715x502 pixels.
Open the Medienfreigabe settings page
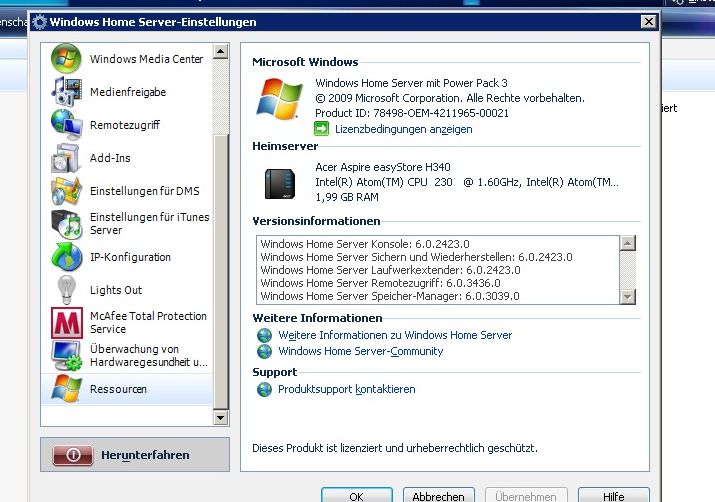127,92
